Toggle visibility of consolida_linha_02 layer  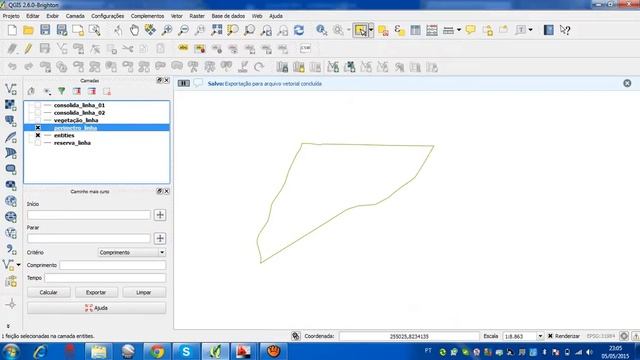38,113
